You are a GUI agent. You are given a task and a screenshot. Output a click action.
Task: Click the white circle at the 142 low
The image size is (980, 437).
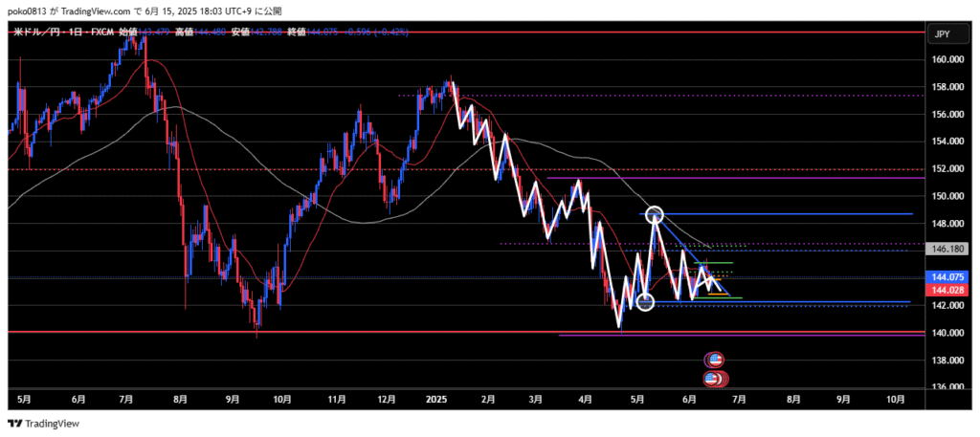pyautogui.click(x=645, y=302)
